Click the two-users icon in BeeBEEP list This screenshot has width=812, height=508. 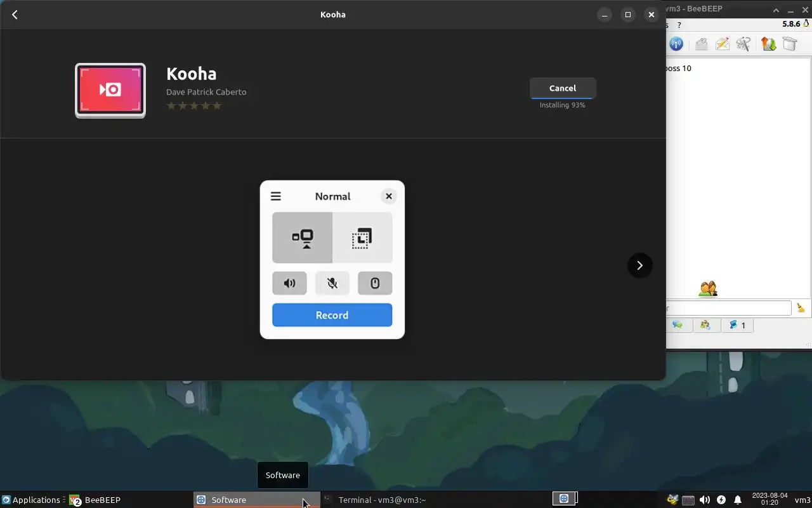point(707,289)
